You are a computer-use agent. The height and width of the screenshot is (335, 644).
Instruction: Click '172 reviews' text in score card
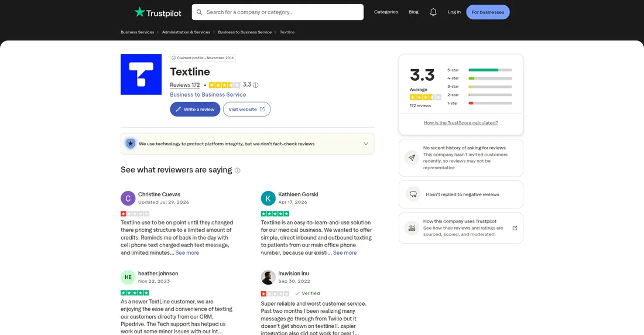(420, 105)
